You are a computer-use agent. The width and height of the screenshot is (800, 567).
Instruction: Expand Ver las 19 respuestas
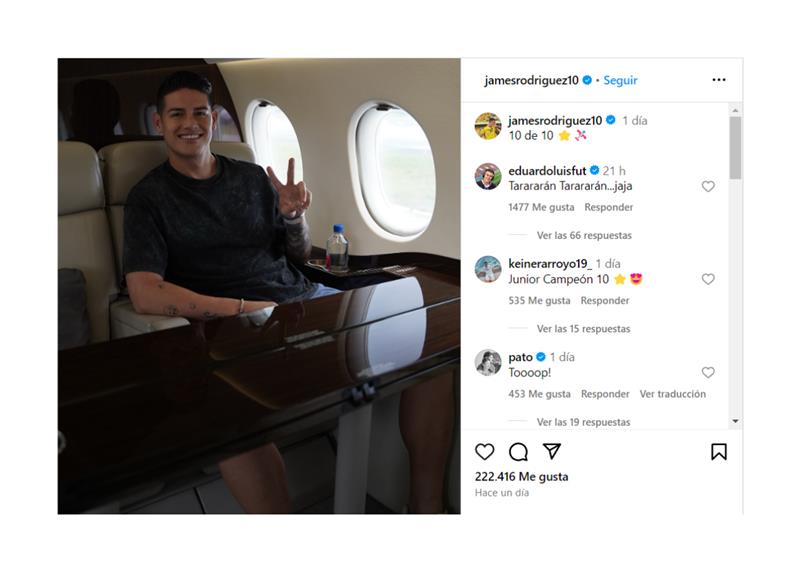583,422
